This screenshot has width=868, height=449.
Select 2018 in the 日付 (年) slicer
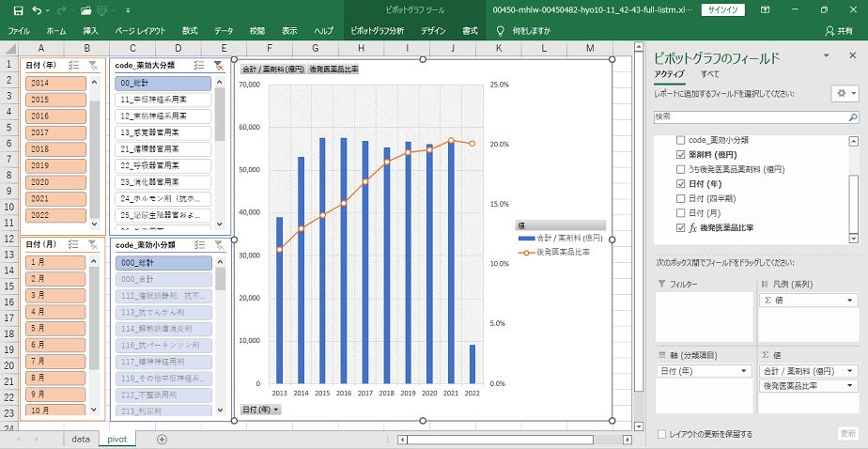click(x=54, y=148)
